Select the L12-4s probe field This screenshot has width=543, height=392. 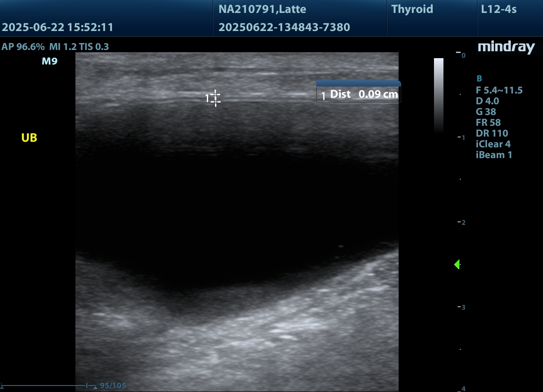(499, 9)
